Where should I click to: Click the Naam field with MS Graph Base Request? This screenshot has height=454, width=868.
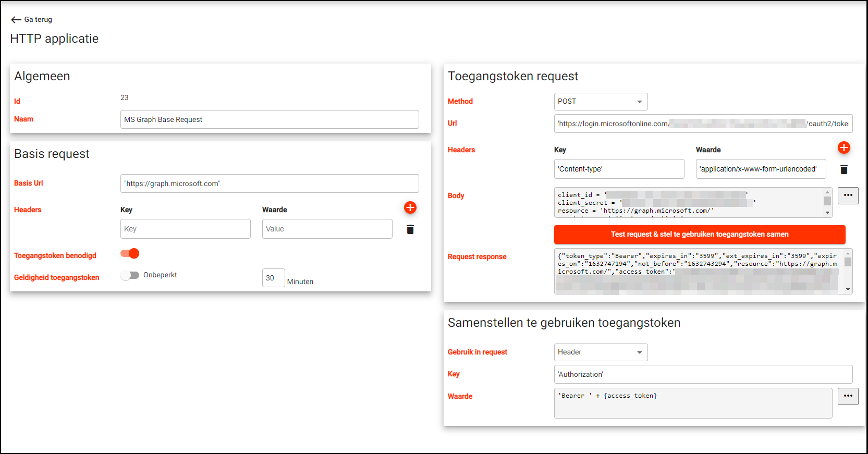click(x=269, y=119)
